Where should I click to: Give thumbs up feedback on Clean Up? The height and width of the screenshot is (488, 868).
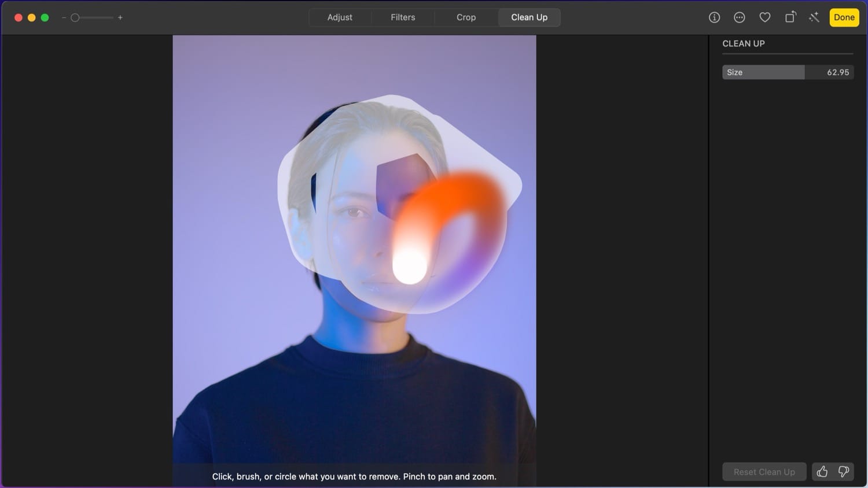point(822,472)
